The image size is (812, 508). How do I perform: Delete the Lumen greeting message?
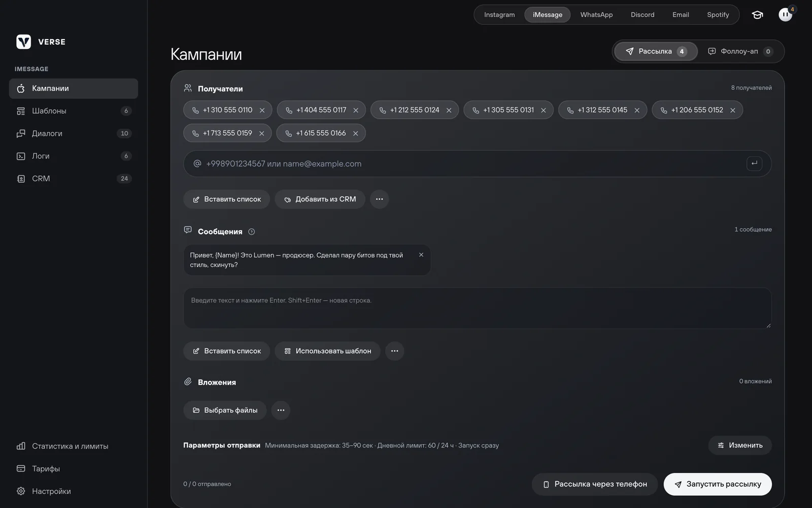click(421, 255)
